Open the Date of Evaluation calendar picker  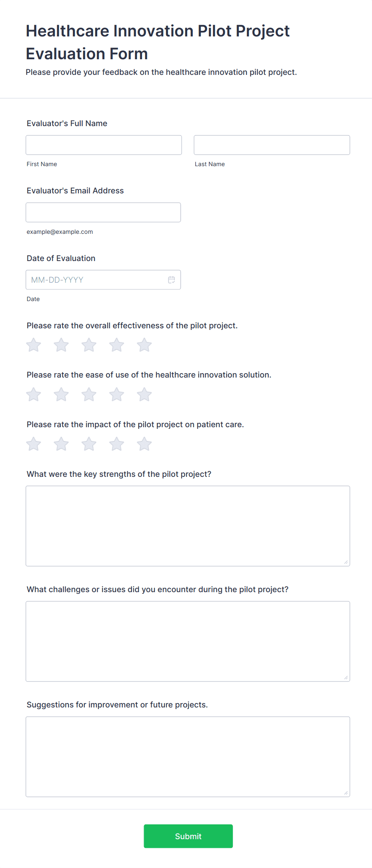[171, 279]
